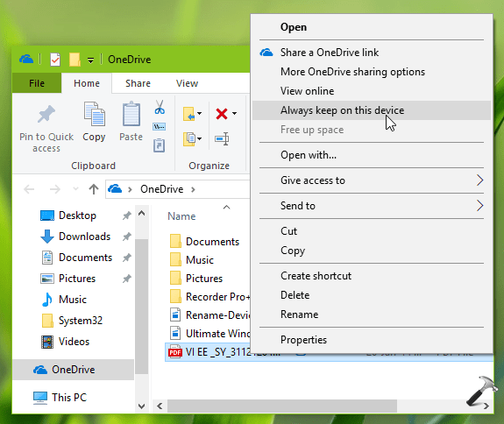Click the chevron after OneDrive in address bar
The image size is (504, 424).
coord(193,189)
